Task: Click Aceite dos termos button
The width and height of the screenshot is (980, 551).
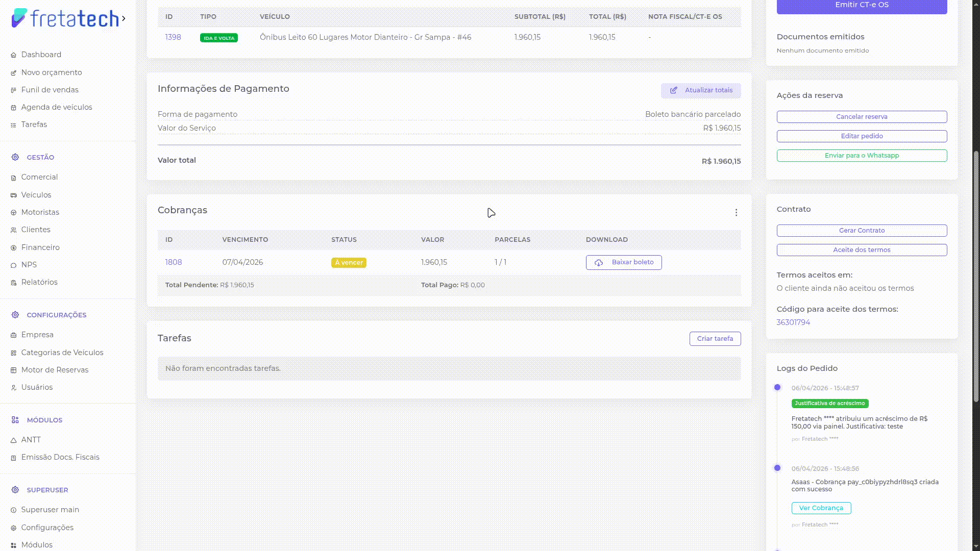Action: [x=862, y=250]
